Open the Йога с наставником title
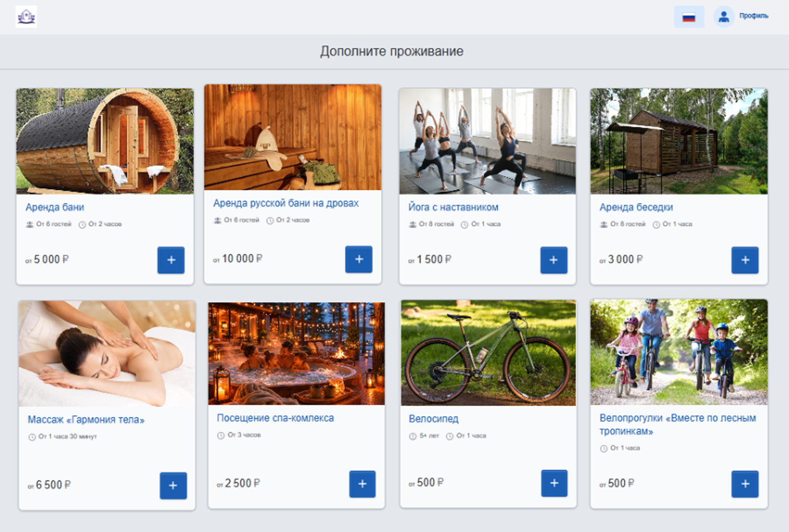 (x=453, y=207)
